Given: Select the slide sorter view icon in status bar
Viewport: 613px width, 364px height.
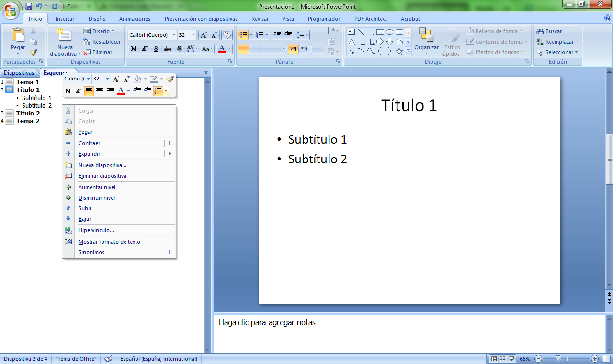Looking at the screenshot, I should (x=503, y=359).
